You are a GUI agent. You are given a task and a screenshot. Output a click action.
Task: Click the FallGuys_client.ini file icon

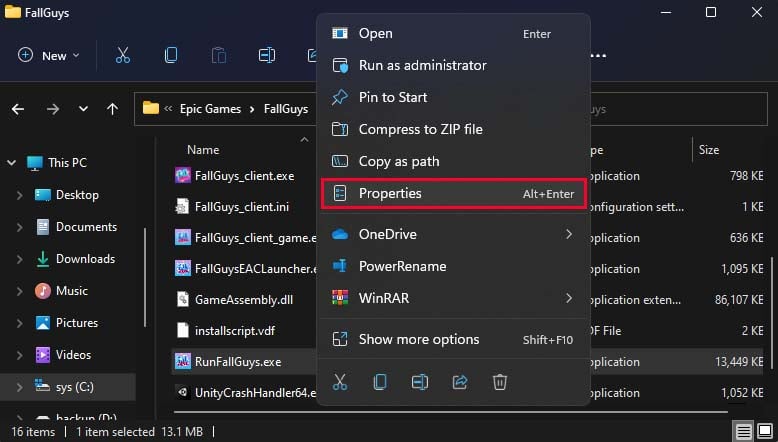pyautogui.click(x=183, y=206)
